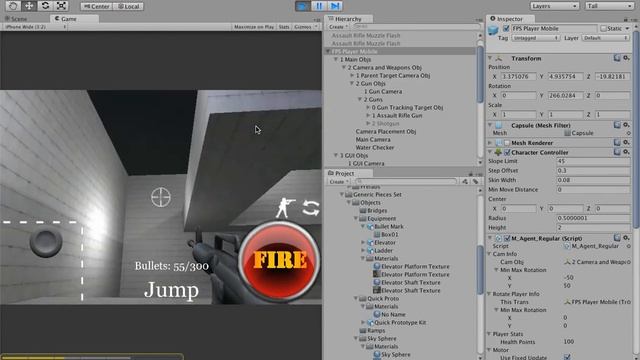Toggle the M_Agent_Regular script checkbox

pyautogui.click(x=507, y=238)
